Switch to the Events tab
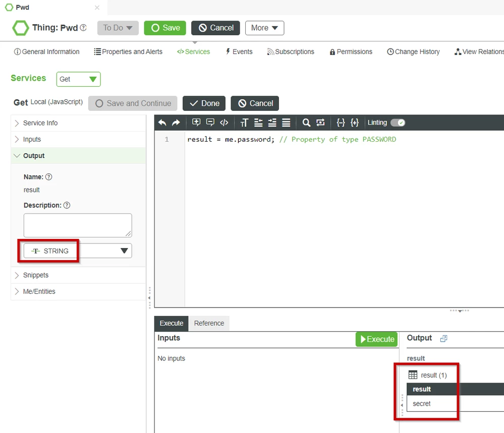This screenshot has width=504, height=433. coord(239,52)
